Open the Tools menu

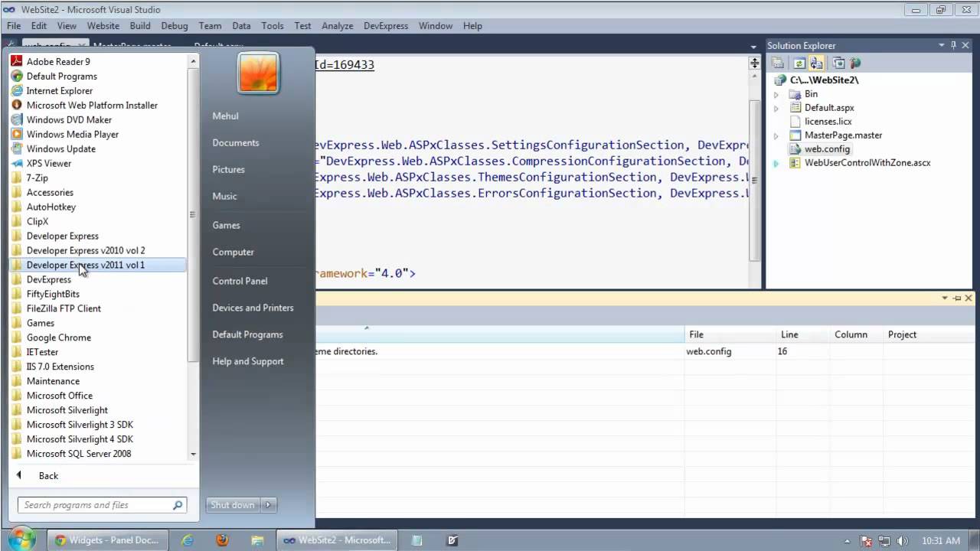273,25
